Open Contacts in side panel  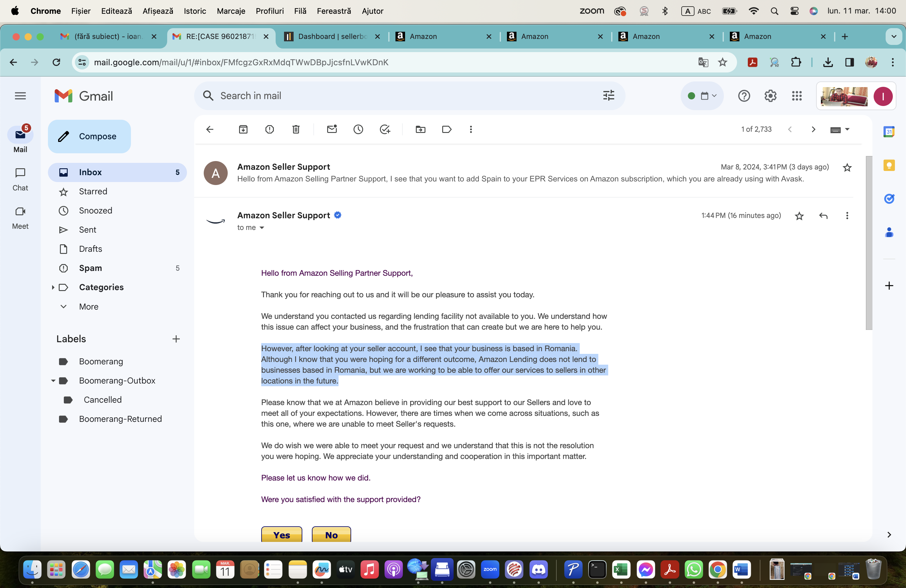(x=889, y=232)
